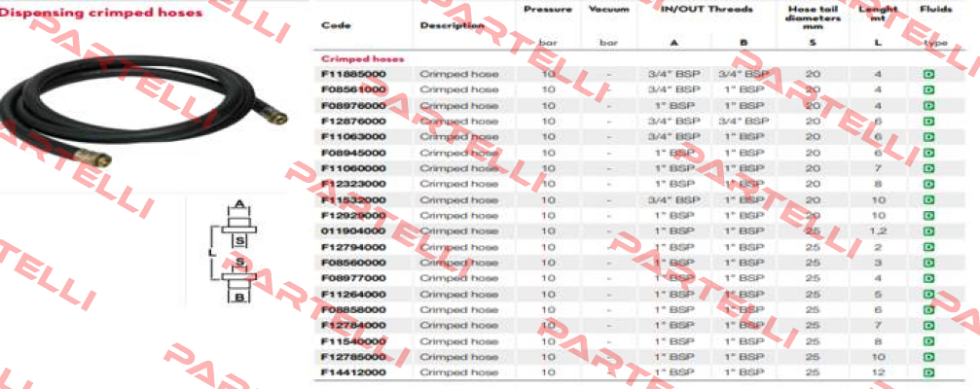Image resolution: width=980 pixels, height=389 pixels.
Task: Select product code F08858000
Action: pyautogui.click(x=353, y=309)
